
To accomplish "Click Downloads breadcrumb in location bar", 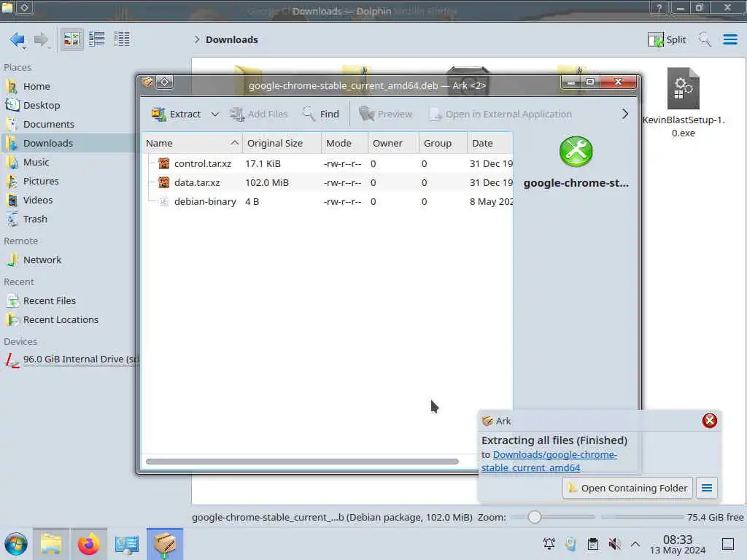I will [232, 39].
